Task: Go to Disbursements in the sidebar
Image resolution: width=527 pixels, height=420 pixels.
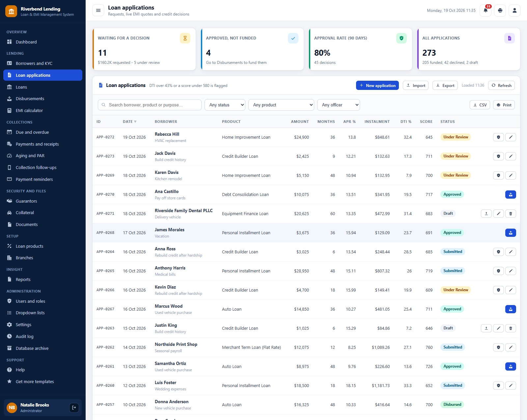Action: coord(43,99)
